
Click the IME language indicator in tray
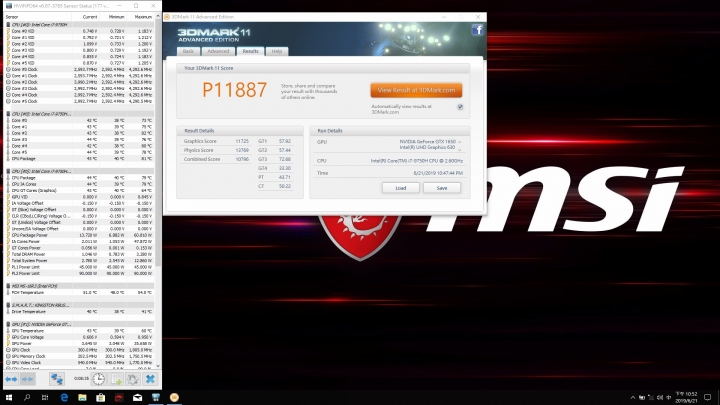click(x=669, y=398)
